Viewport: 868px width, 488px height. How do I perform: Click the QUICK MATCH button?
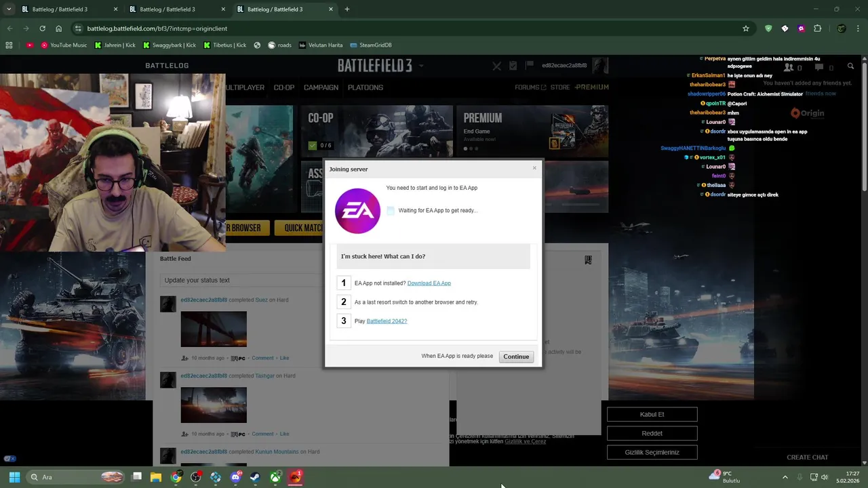(x=299, y=228)
